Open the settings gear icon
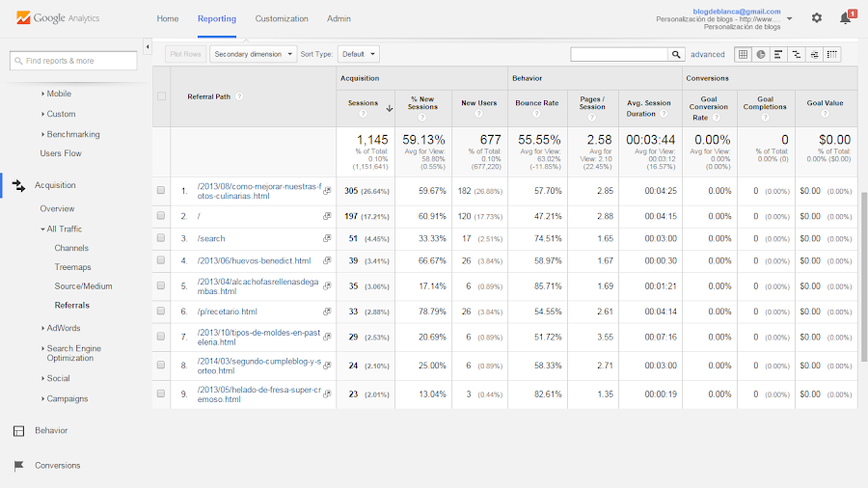The width and height of the screenshot is (868, 488). point(817,18)
